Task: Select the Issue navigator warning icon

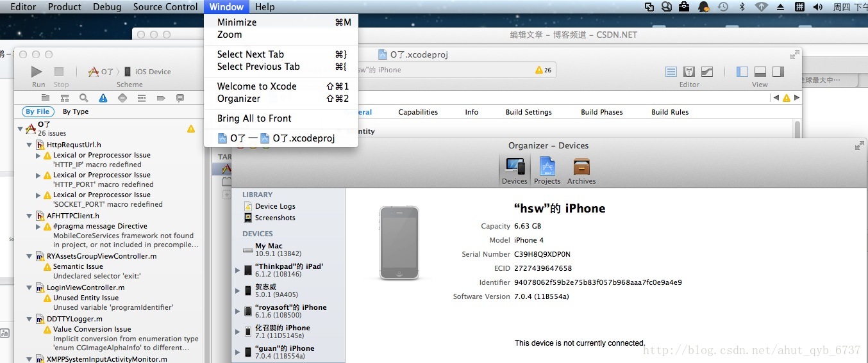Action: (103, 98)
